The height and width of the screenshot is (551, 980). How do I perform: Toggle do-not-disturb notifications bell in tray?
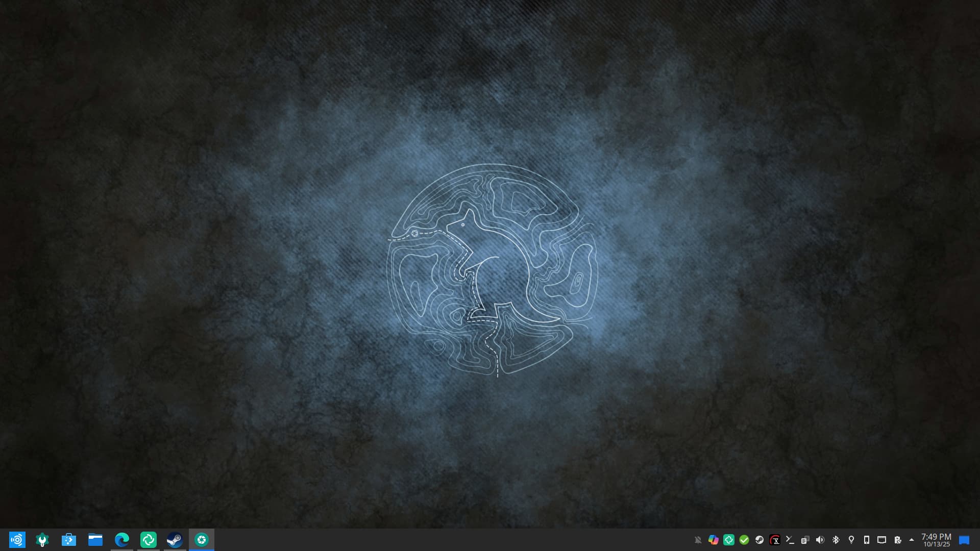click(698, 540)
